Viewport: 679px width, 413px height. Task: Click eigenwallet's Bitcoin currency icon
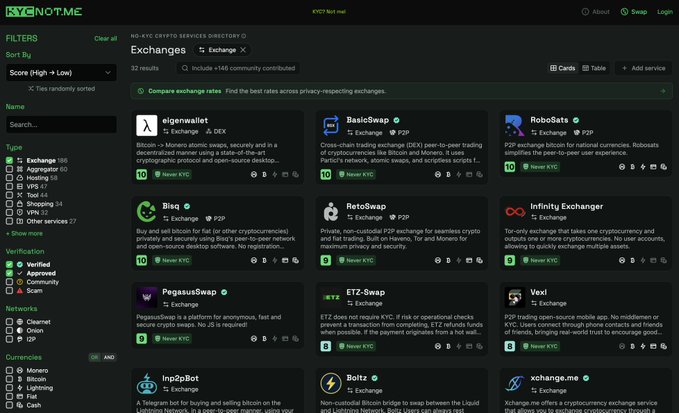(264, 174)
